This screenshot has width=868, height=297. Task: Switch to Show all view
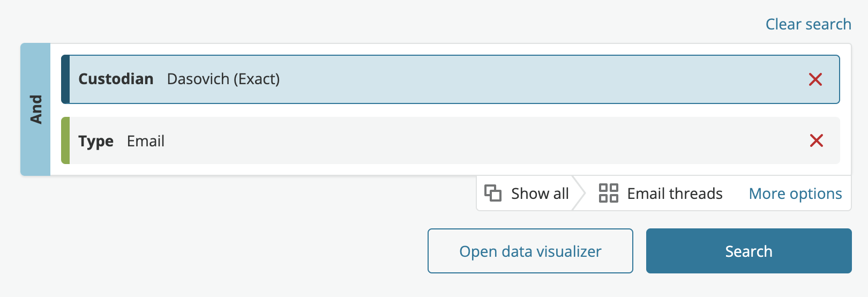tap(527, 193)
